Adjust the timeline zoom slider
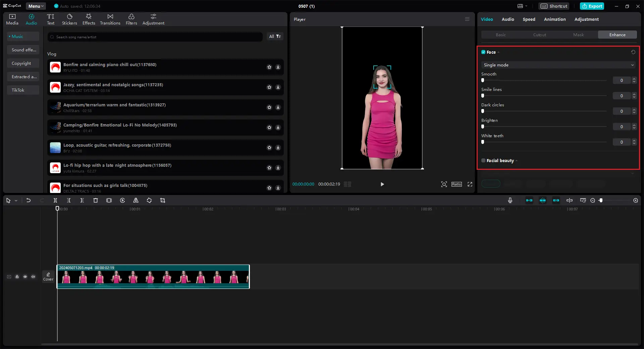The image size is (644, 349). [x=601, y=200]
